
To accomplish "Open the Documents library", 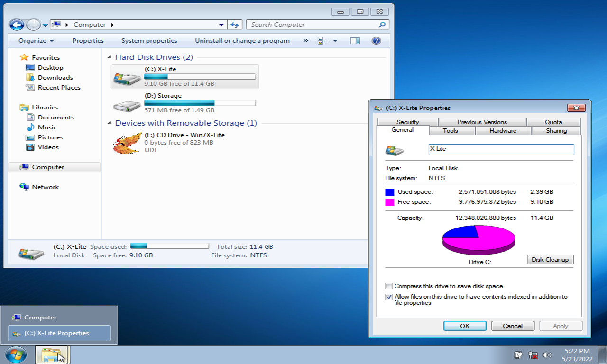I will coord(56,117).
